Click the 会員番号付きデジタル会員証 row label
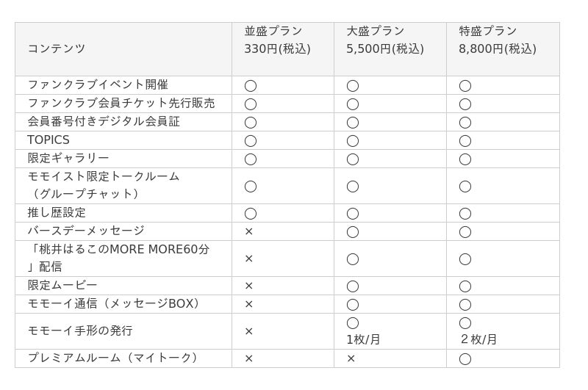 click(104, 121)
